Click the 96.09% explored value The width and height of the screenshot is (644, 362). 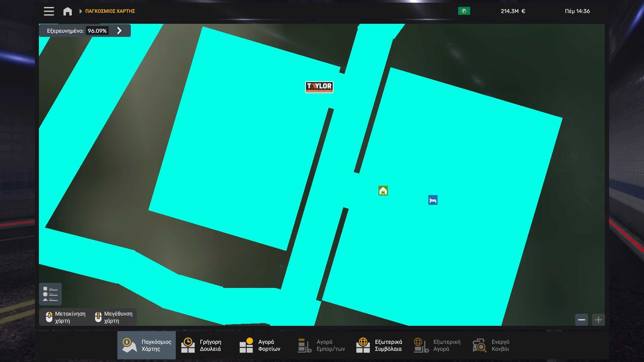click(x=97, y=31)
